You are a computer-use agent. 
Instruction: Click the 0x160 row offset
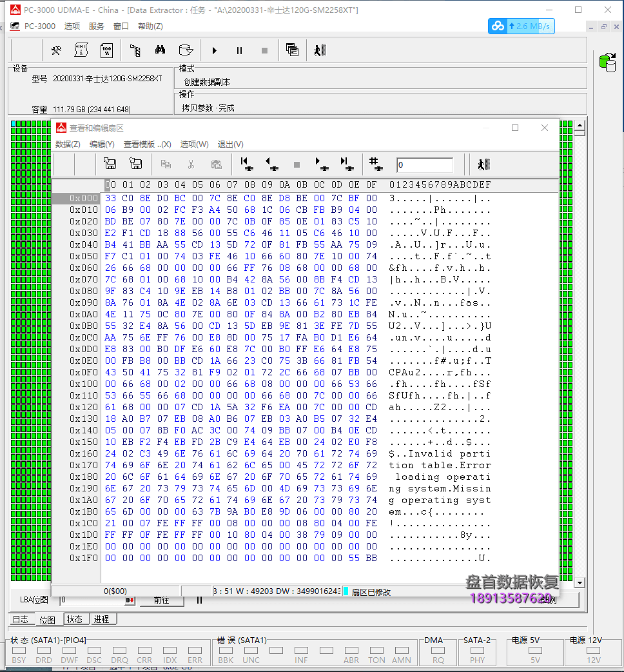tap(84, 453)
